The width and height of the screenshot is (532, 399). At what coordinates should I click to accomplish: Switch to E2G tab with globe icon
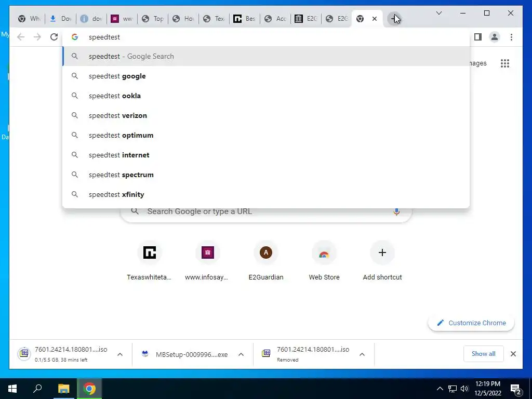pos(336,19)
